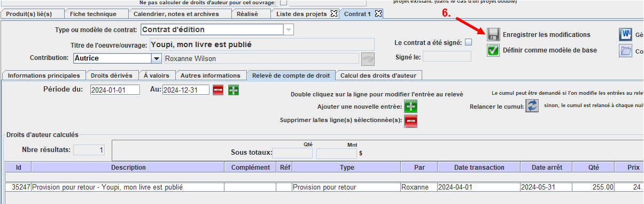Image resolution: width=644 pixels, height=204 pixels.
Task: Click the 2024-04-01 transaction date cell
Action: [x=479, y=187]
